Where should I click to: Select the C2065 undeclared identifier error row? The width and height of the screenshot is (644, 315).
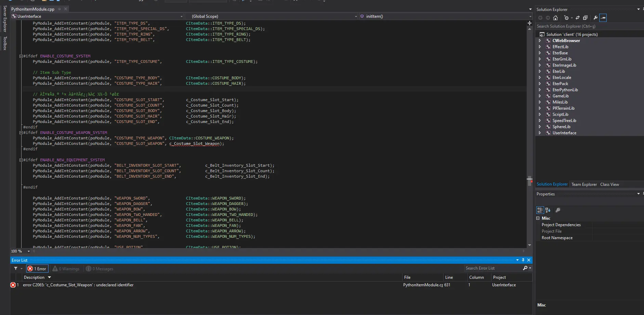(x=78, y=285)
